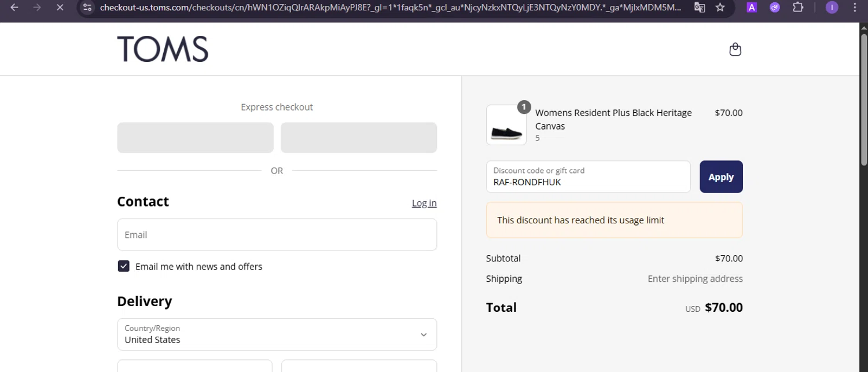Image resolution: width=868 pixels, height=372 pixels.
Task: Click the Log in link
Action: tap(424, 203)
